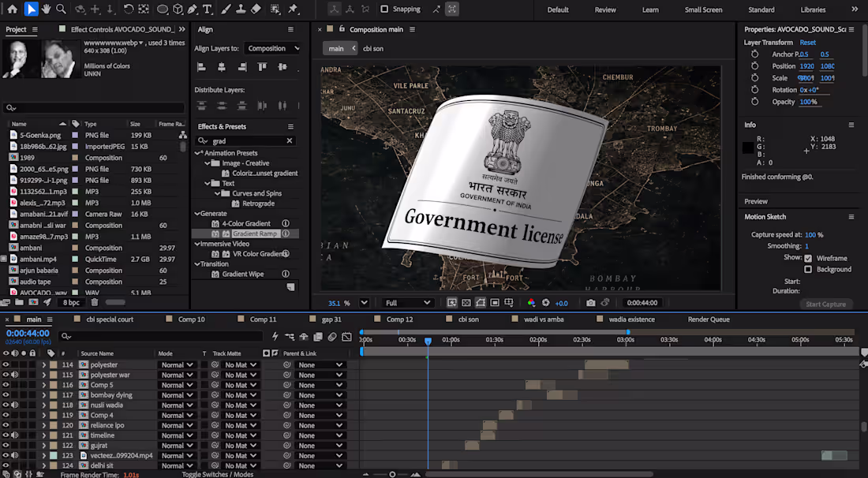Viewport: 868px width, 478px height.
Task: Hide the polyester layer with eye icon
Action: point(6,364)
